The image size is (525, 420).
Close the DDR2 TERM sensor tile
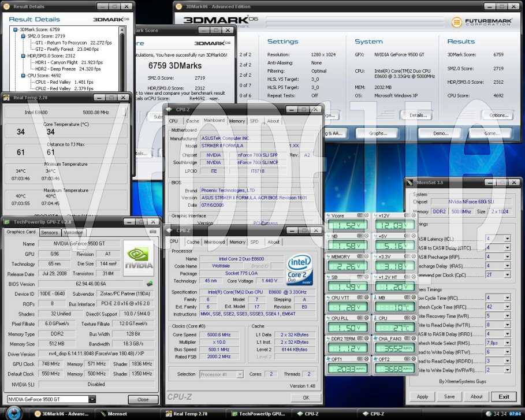click(366, 339)
